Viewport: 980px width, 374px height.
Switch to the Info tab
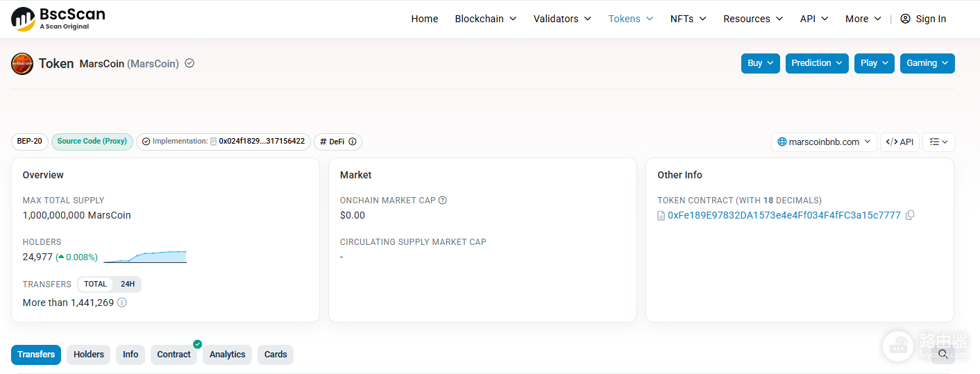click(x=130, y=355)
